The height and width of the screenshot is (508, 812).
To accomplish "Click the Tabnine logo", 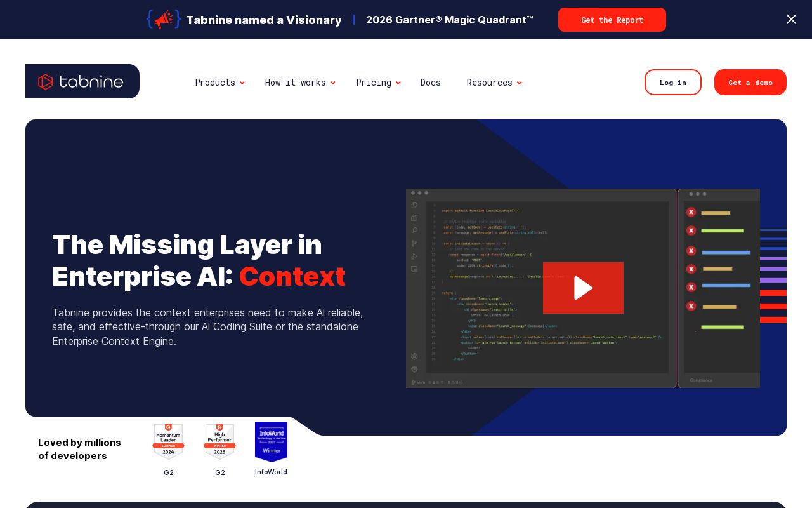I will (82, 81).
